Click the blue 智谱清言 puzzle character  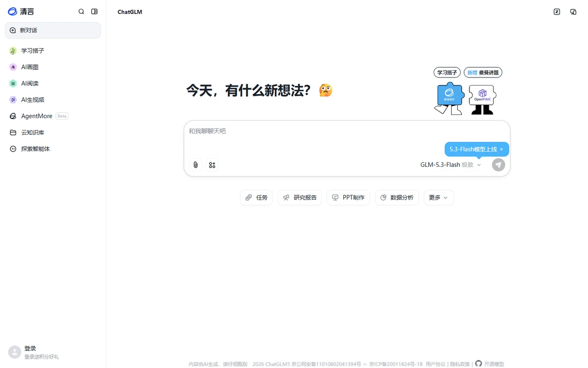point(449,98)
